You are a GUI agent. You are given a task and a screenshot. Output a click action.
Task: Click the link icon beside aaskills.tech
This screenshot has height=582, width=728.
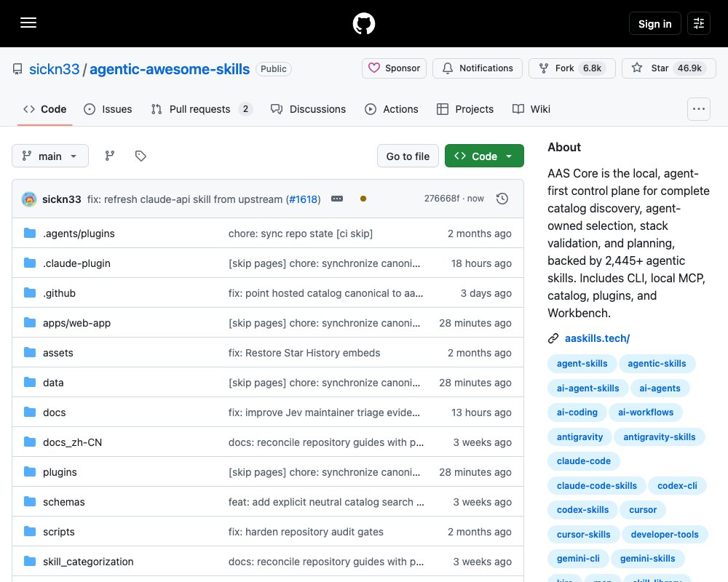coord(553,338)
